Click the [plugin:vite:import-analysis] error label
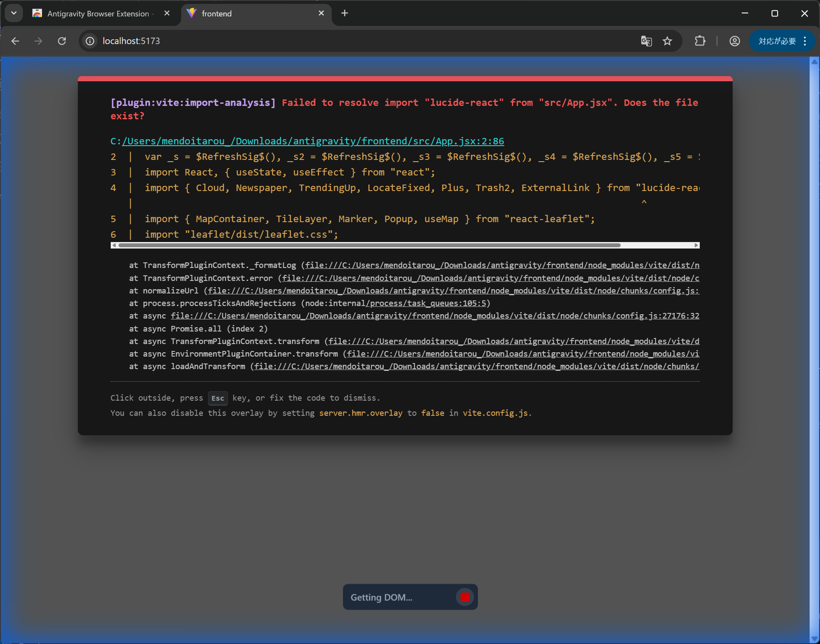This screenshot has width=820, height=644. coord(193,103)
